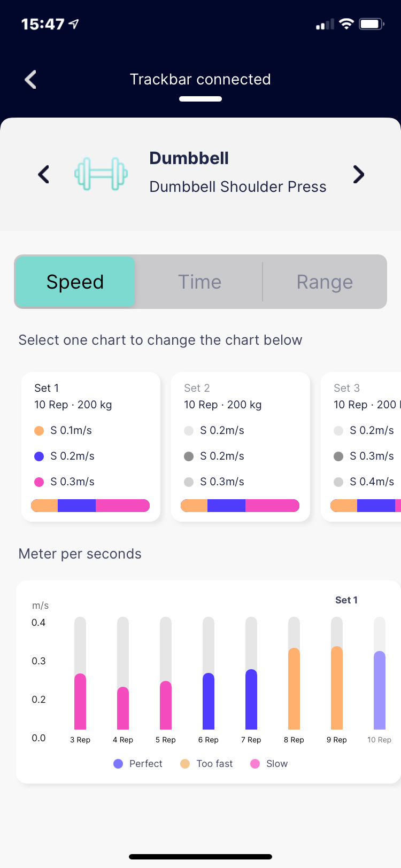Click the Wi-Fi icon in the status bar
401x868 pixels.
pyautogui.click(x=346, y=23)
